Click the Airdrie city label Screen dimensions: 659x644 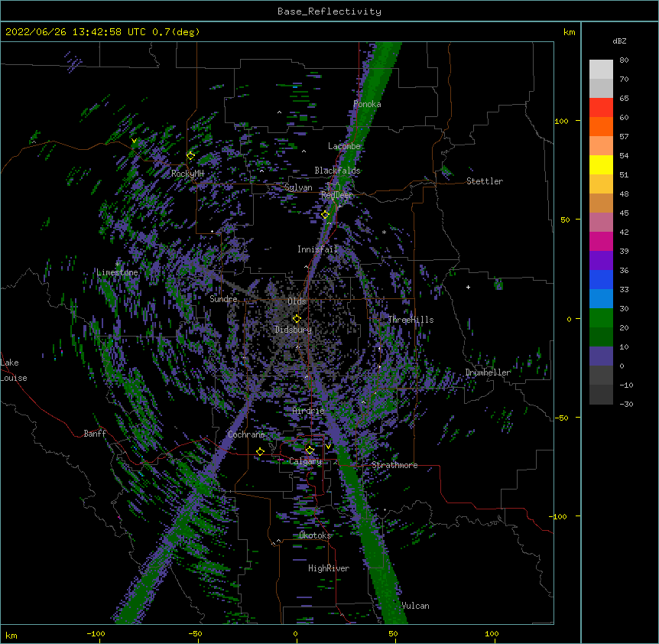click(x=309, y=411)
